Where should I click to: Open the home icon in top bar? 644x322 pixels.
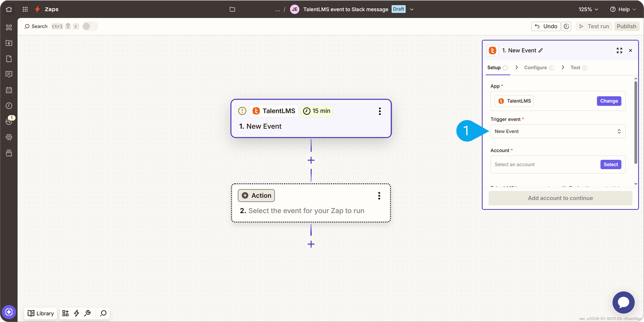(9, 9)
